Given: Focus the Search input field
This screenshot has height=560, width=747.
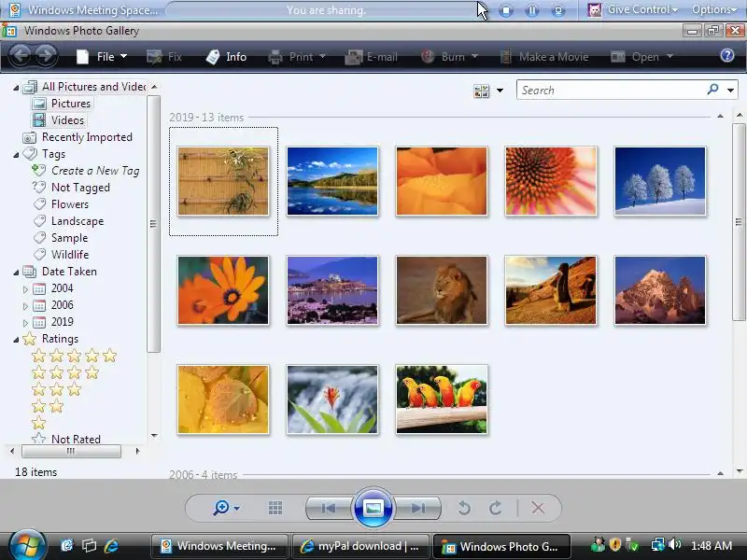Looking at the screenshot, I should [x=612, y=90].
